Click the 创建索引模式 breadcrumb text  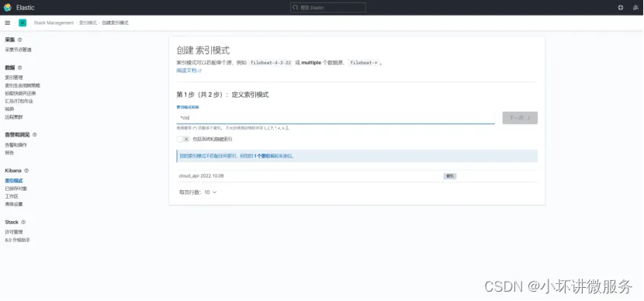[115, 23]
